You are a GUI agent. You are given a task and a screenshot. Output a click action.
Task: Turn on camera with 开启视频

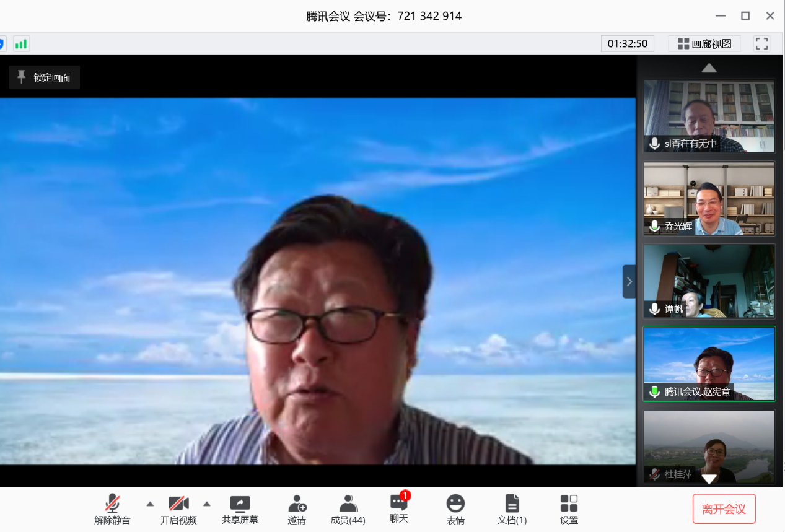coord(178,510)
